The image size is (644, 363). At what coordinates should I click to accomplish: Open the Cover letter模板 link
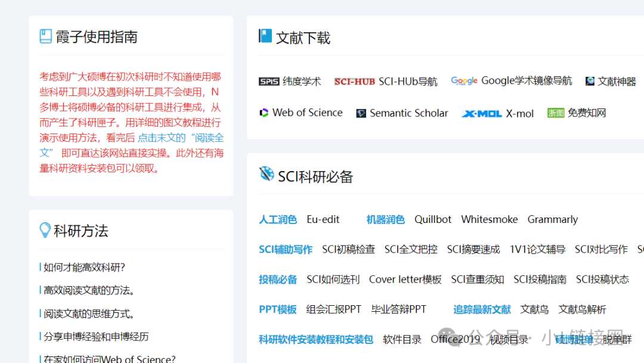tap(405, 279)
